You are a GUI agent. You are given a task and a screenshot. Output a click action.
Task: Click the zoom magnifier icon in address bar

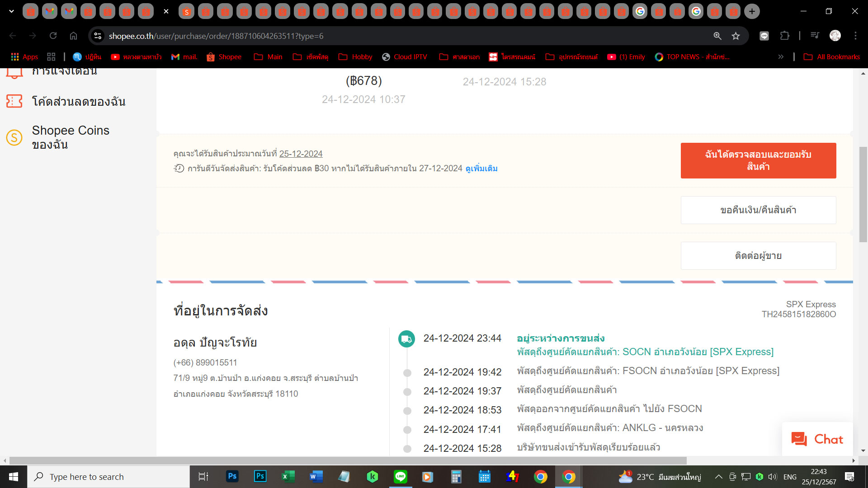click(x=717, y=36)
